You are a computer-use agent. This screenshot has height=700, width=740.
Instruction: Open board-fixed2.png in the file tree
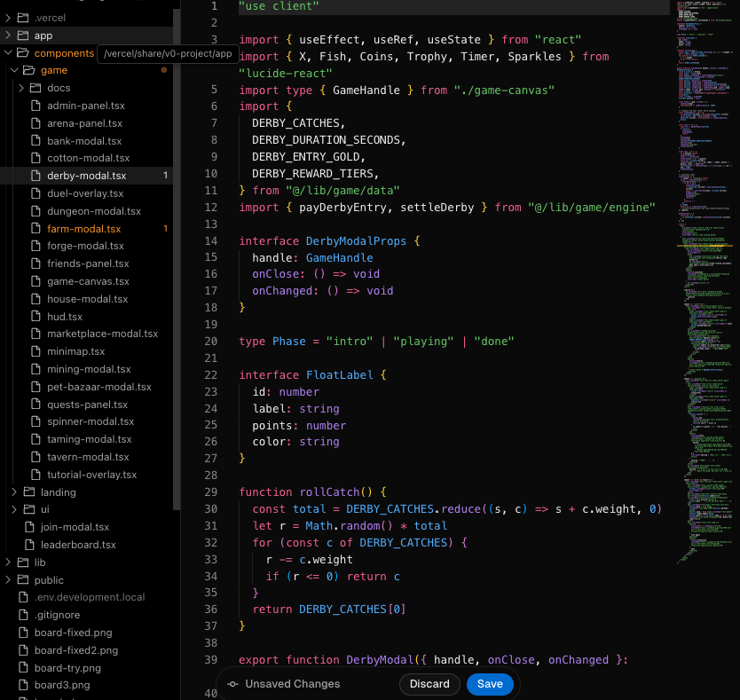coord(76,650)
